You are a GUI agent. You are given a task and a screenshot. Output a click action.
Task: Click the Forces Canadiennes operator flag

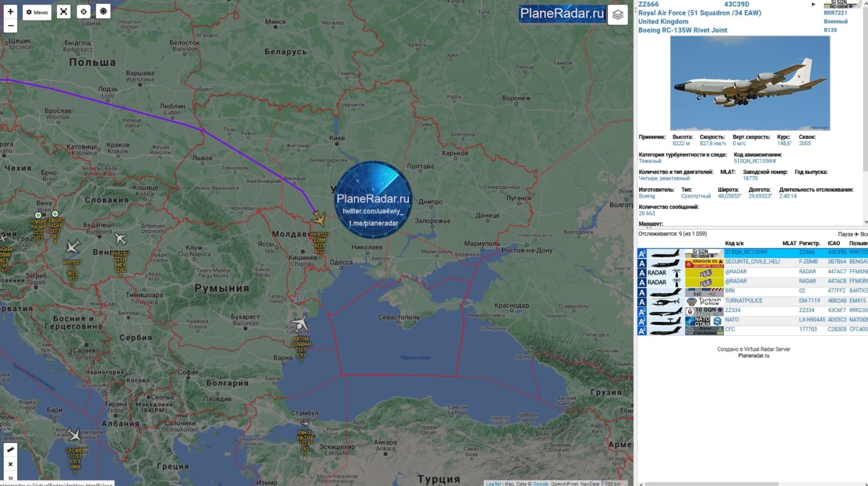click(704, 330)
